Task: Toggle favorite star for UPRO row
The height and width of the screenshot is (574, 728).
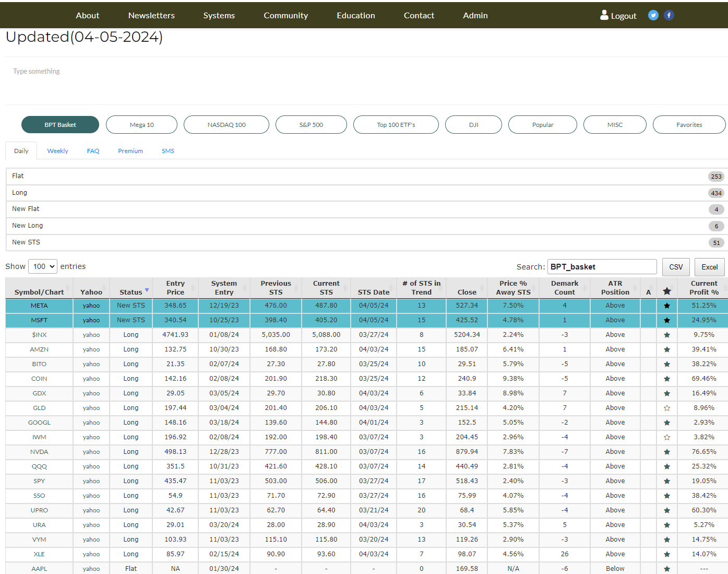Action: (x=666, y=510)
